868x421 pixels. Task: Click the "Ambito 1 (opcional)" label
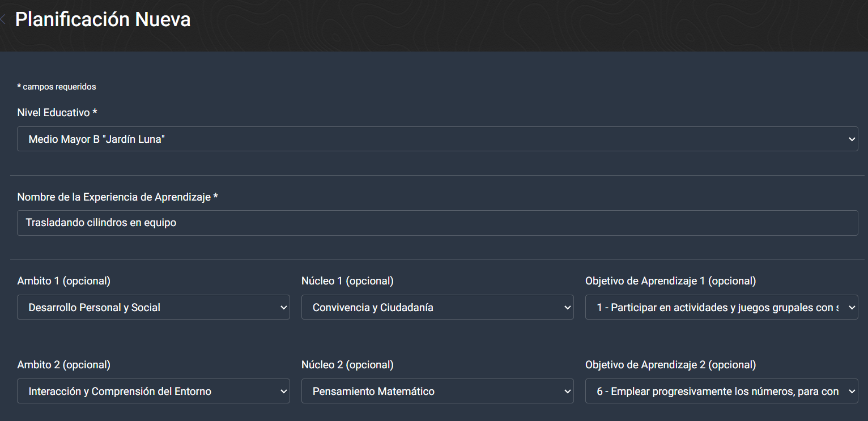pyautogui.click(x=64, y=280)
